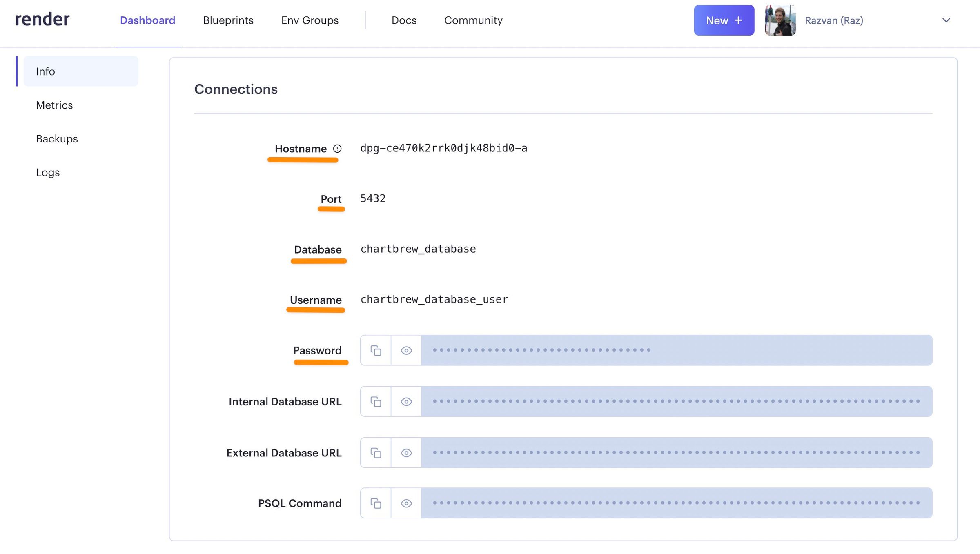Reveal the hidden Password value

click(x=406, y=350)
